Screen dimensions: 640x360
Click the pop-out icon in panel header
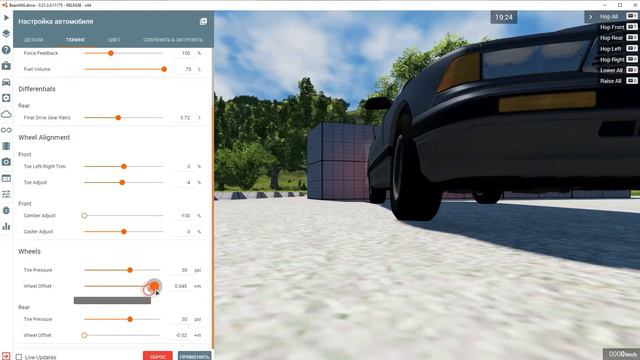(203, 21)
